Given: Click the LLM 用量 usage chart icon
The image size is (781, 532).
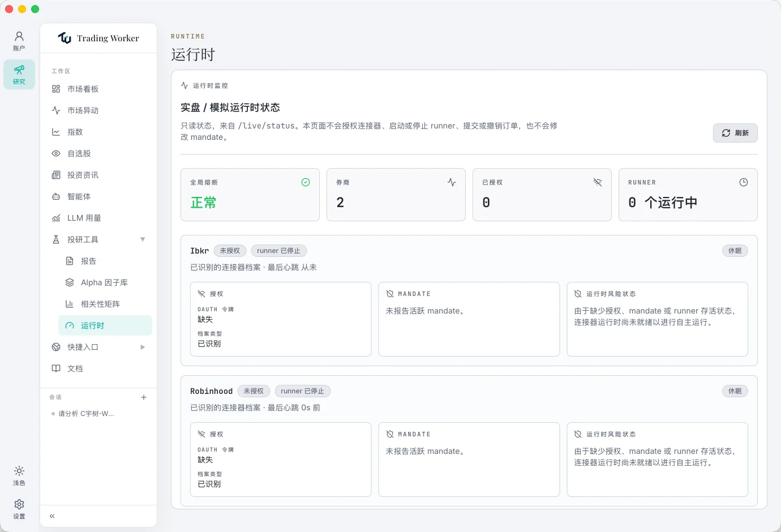Looking at the screenshot, I should tap(56, 218).
